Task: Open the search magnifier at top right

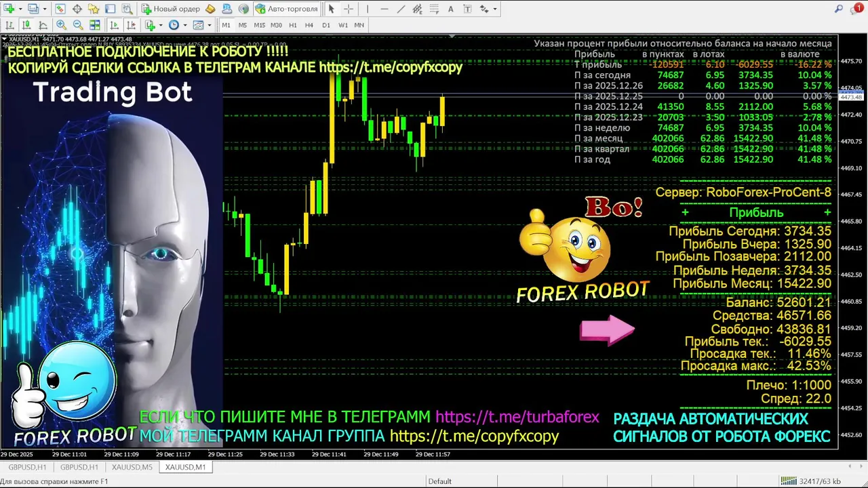Action: pos(839,9)
